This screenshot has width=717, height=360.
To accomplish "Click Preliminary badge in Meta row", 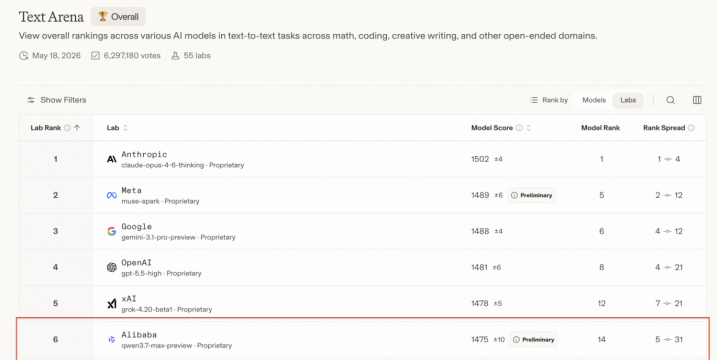I will 531,195.
